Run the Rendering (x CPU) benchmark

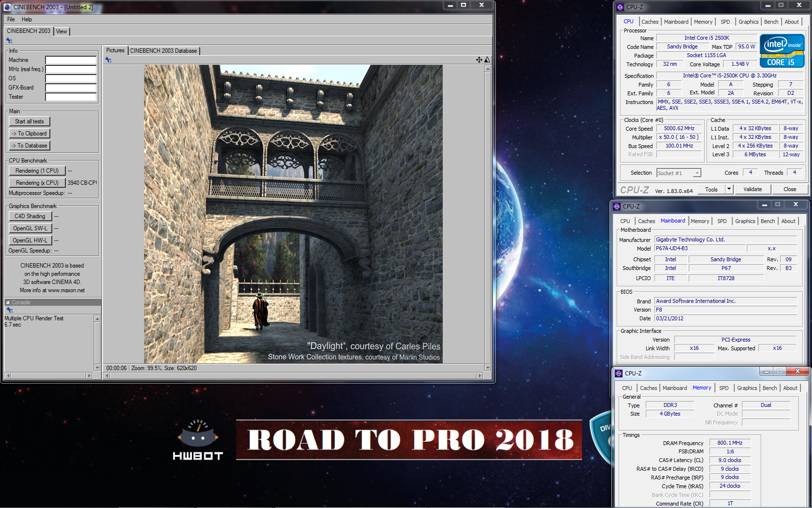point(37,183)
